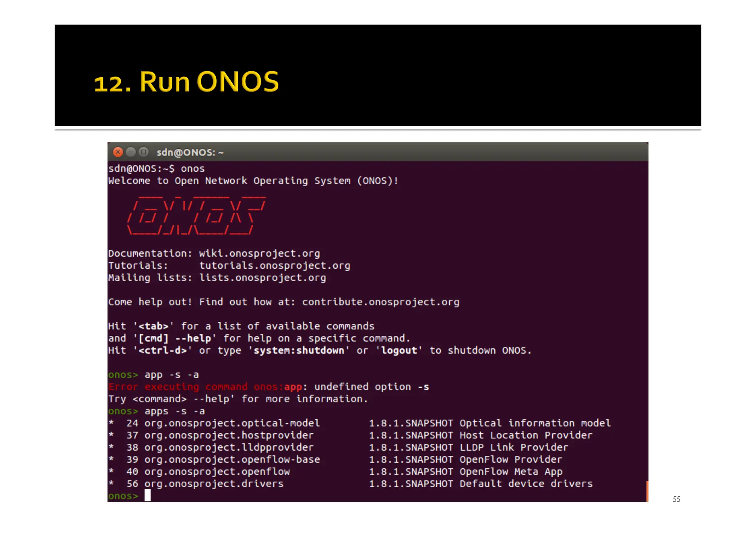Screen dimensions: 756x534
Task: Click the block cursor at the onos> prompt
Action: click(x=148, y=496)
